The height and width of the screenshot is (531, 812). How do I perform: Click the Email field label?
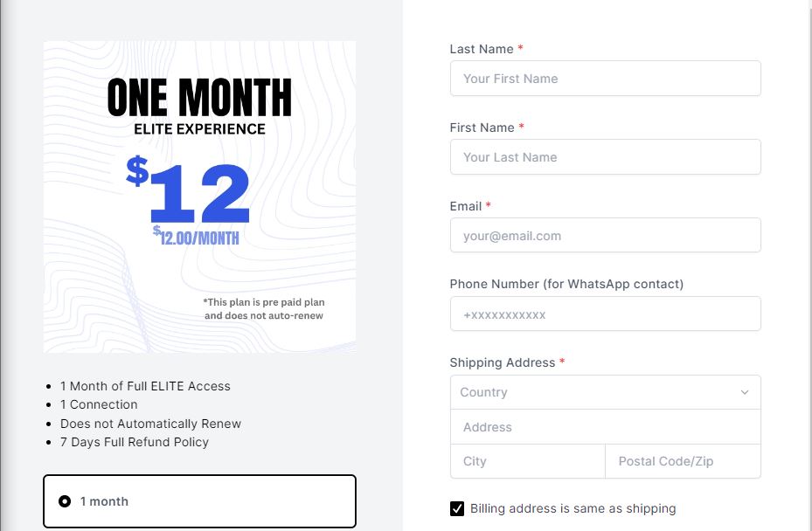click(x=466, y=206)
